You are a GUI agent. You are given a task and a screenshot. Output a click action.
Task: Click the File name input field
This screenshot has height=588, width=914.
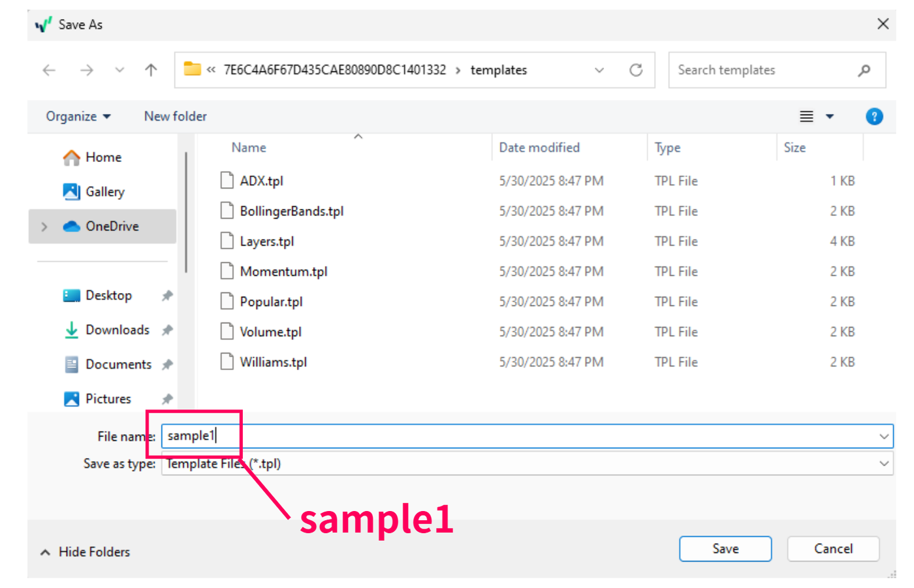point(522,436)
